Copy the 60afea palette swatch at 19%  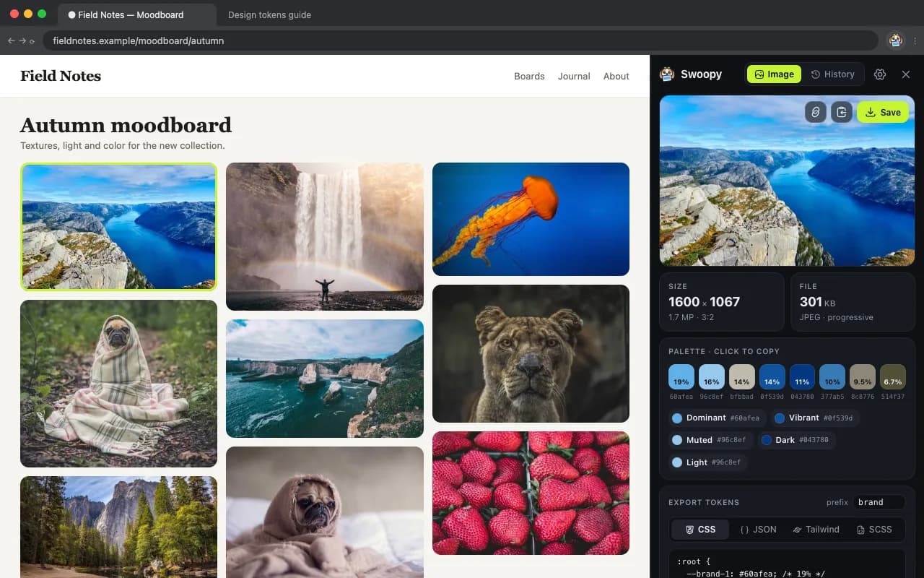(681, 377)
